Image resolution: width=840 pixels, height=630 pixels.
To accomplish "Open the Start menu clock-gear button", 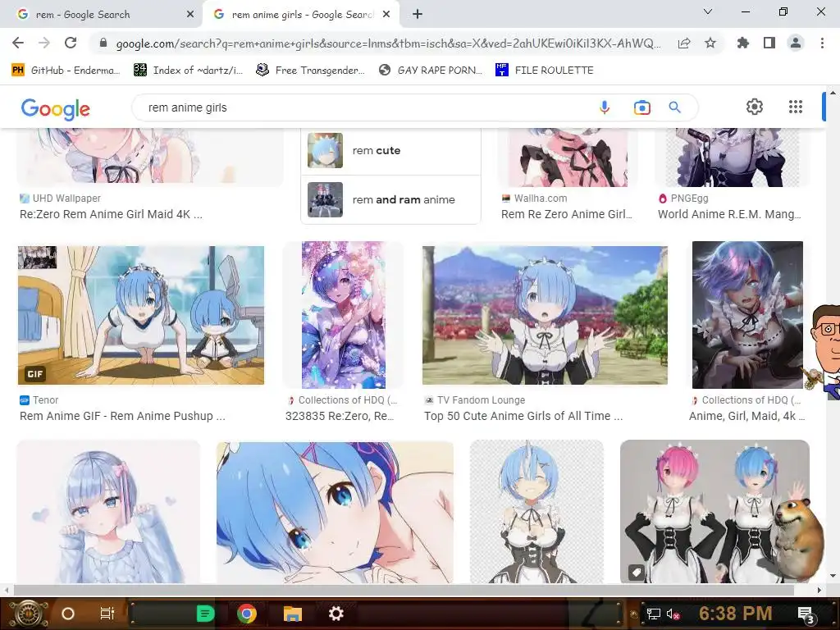I will coord(29,614).
